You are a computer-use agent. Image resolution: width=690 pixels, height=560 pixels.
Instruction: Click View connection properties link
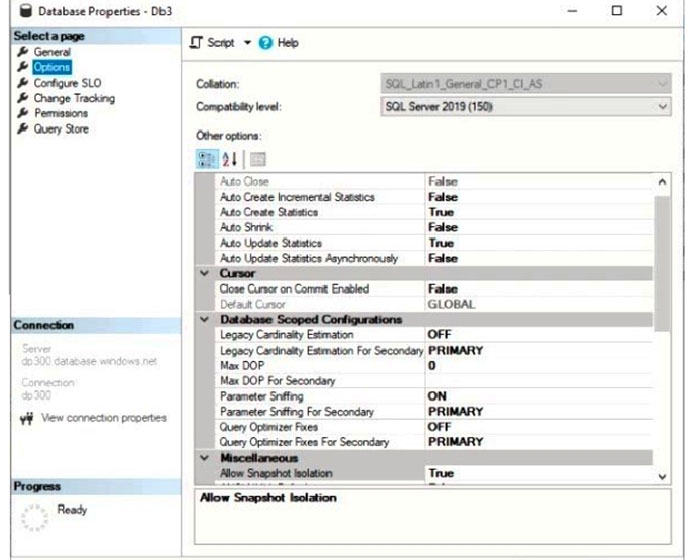(104, 418)
